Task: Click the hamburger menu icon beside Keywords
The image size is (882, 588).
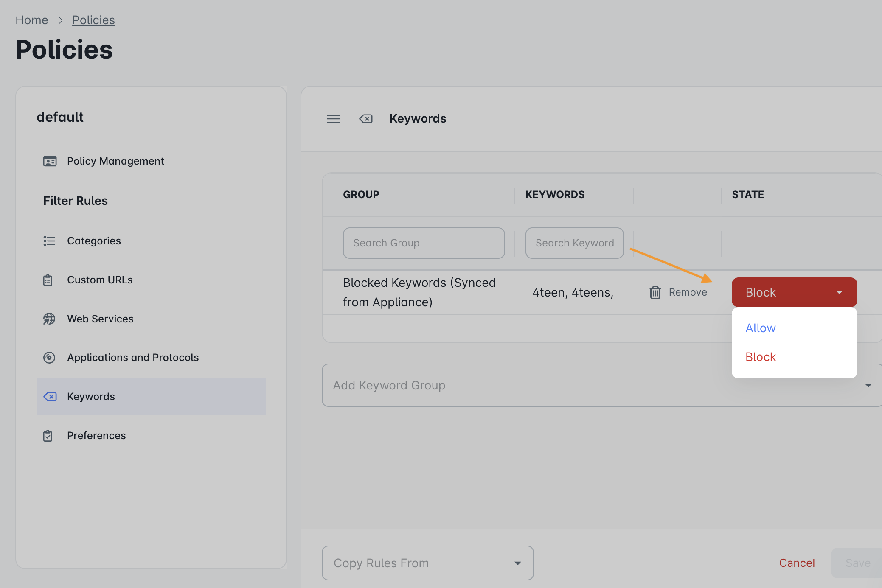Action: tap(333, 119)
